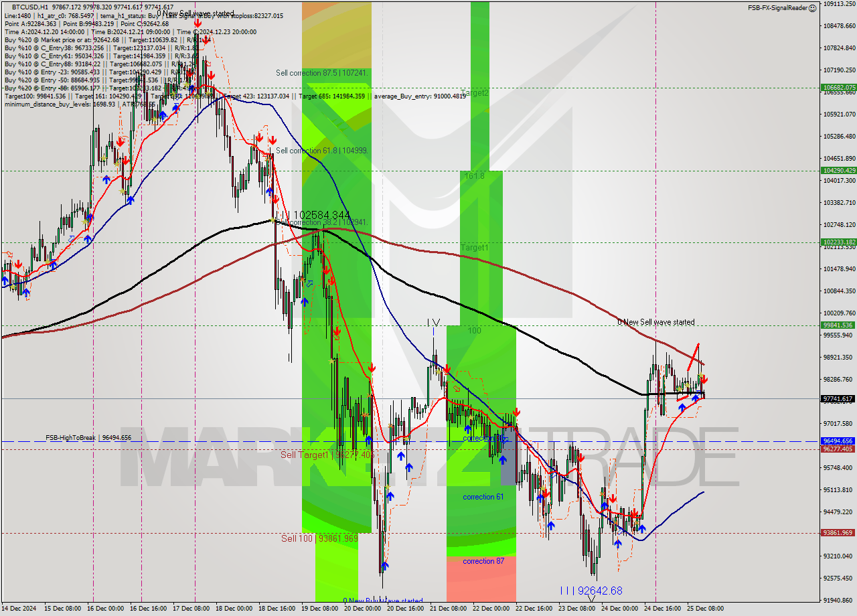Click the 'Buy %20 @ Market price' info line
This screenshot has width=857, height=616.
click(107, 40)
